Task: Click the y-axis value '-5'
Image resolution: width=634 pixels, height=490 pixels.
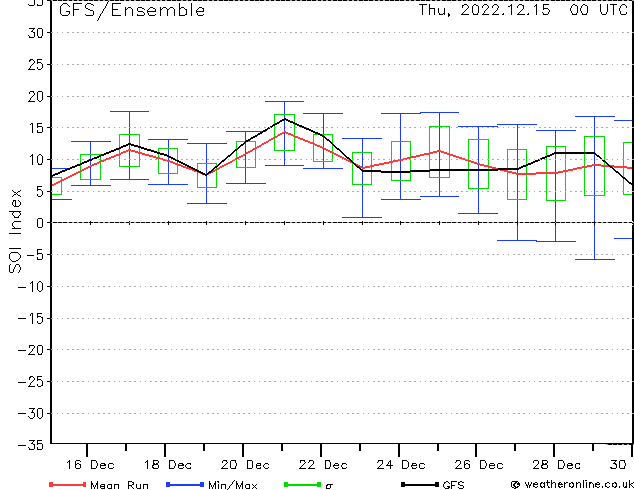Action: click(x=36, y=255)
